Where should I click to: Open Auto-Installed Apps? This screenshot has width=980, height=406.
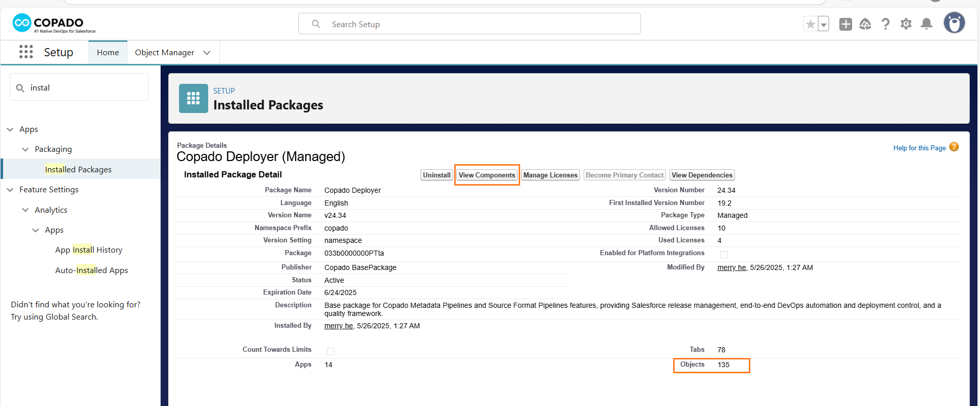92,270
